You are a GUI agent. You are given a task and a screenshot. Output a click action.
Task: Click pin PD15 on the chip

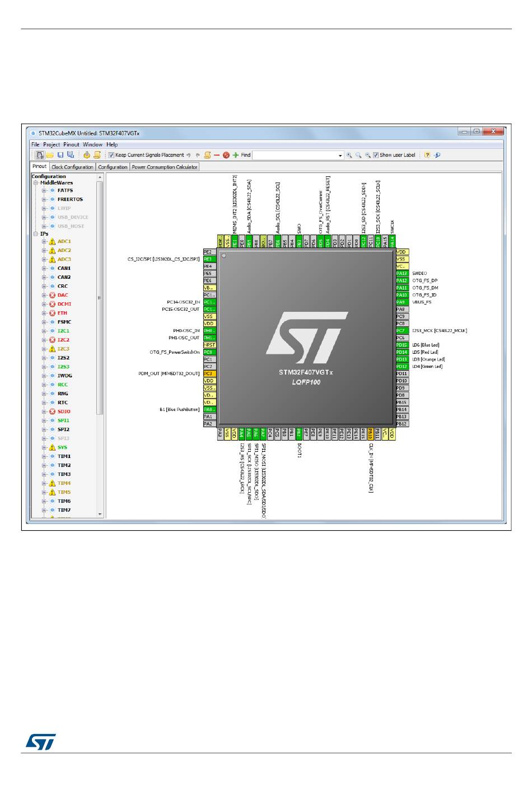[402, 345]
